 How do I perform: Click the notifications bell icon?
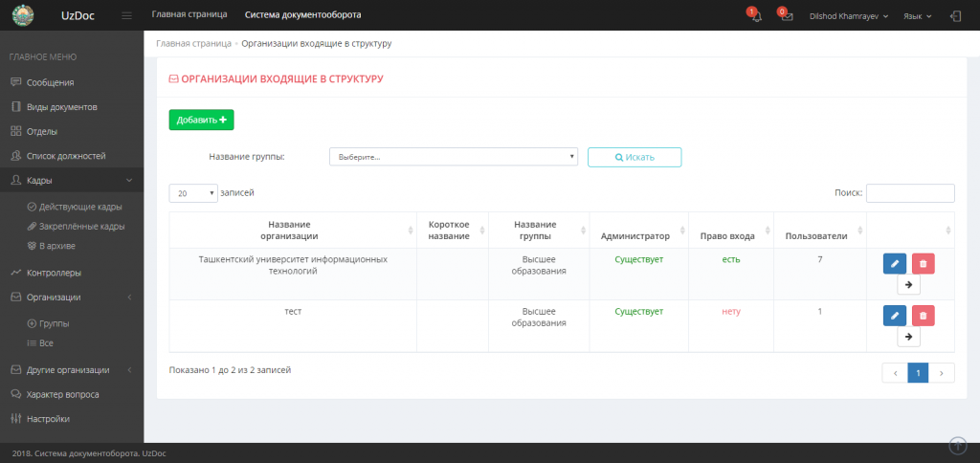tap(756, 16)
